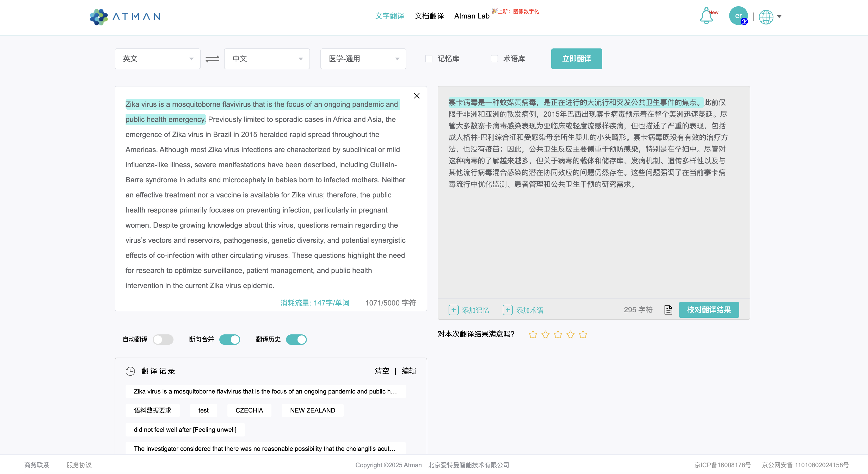Screen dimensions: 868x474
Task: Open the 医学-通用 domain dropdown
Action: click(x=363, y=58)
